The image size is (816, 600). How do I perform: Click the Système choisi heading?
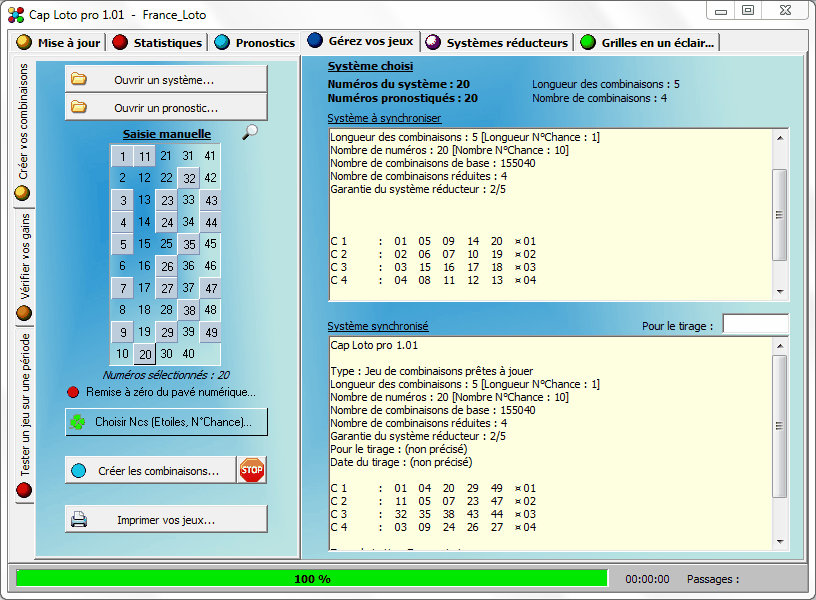tap(370, 66)
